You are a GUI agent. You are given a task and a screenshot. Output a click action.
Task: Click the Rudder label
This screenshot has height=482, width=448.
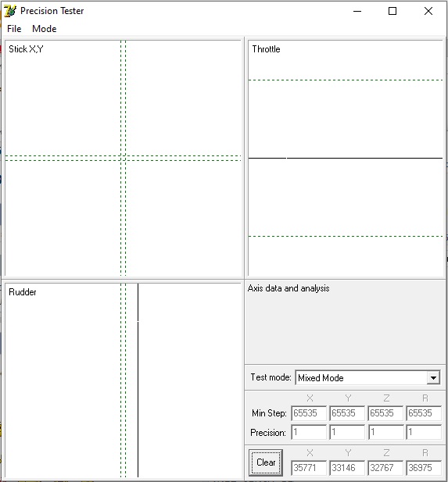tap(22, 292)
